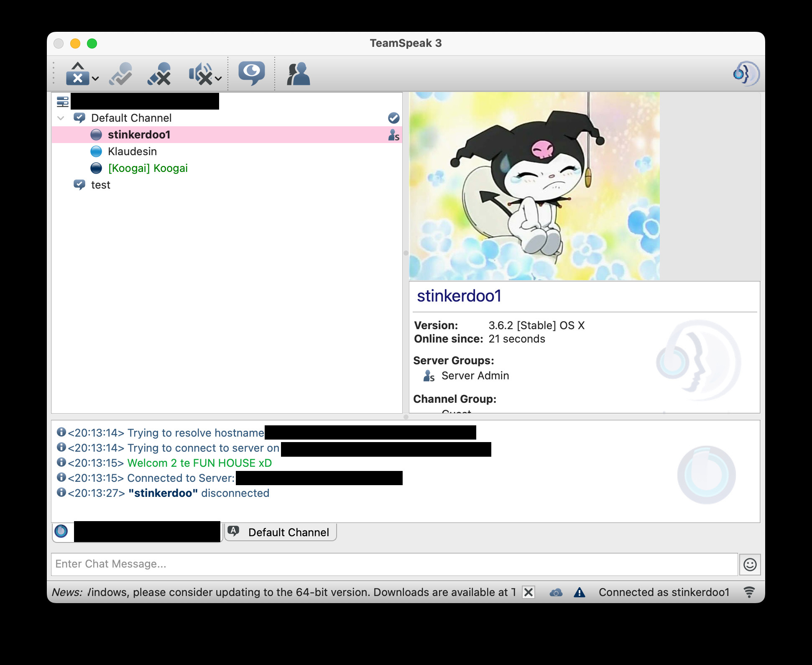Click the Trying to resolve hostname log line
Image resolution: width=812 pixels, height=665 pixels.
196,433
